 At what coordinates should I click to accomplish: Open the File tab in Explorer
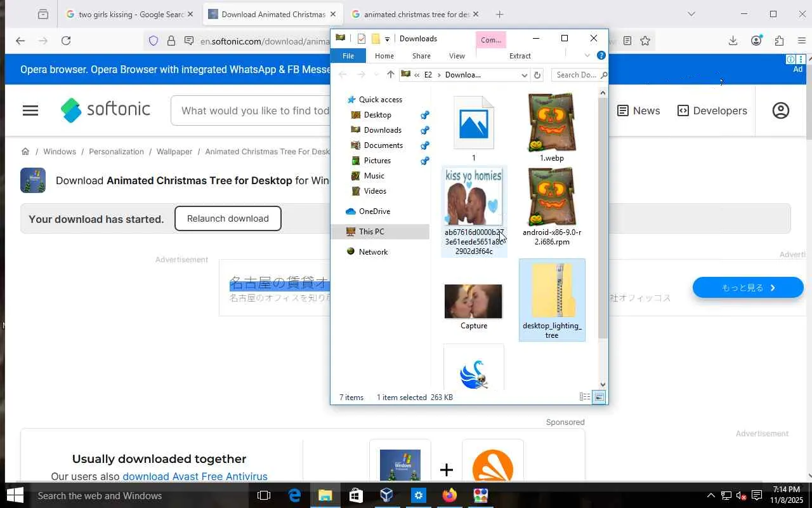coord(348,56)
